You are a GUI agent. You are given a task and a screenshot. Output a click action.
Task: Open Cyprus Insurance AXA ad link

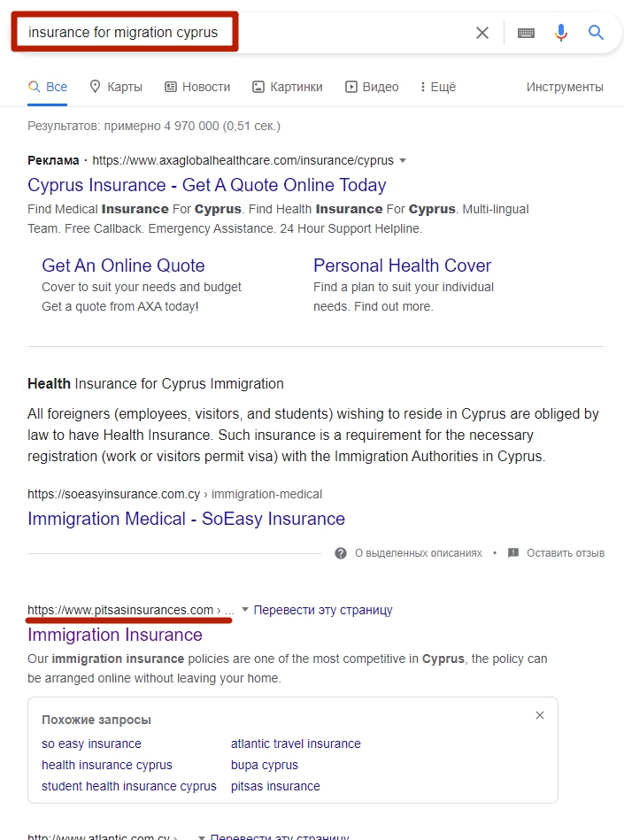[207, 185]
